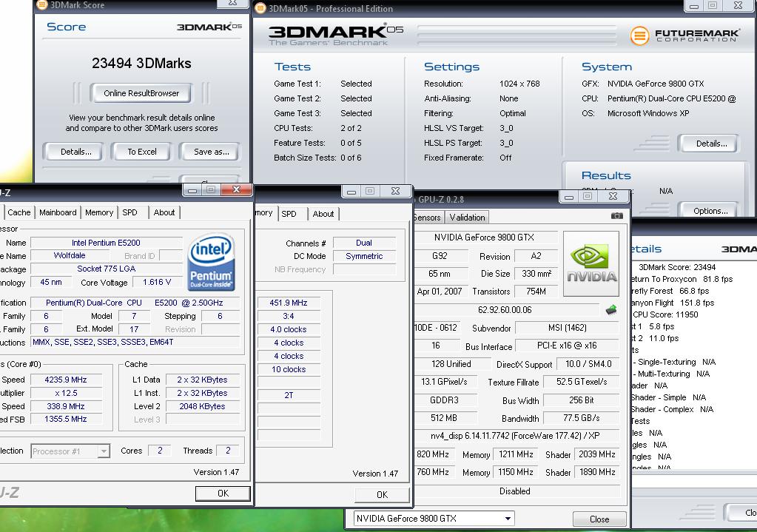
Task: Click the Canyon Flight 151.8 fps row
Action: point(673,303)
